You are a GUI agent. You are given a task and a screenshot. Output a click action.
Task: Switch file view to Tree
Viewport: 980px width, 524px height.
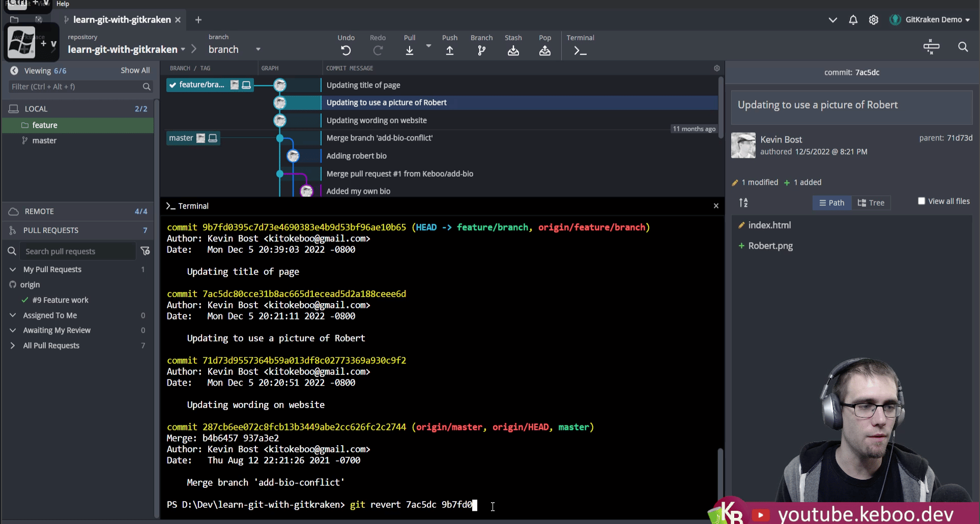(871, 202)
